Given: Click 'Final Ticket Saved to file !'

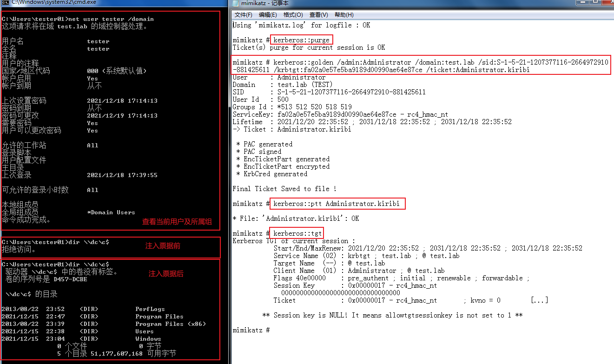Looking at the screenshot, I should click(x=284, y=189).
